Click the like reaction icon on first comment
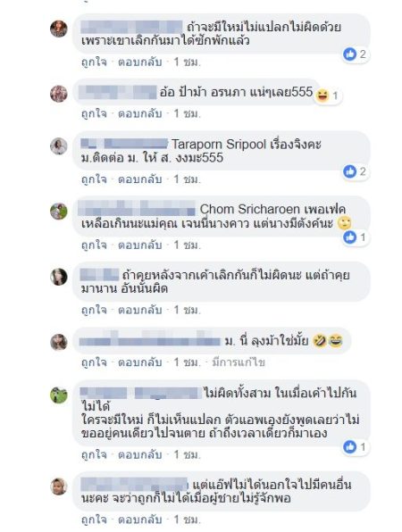This screenshot has height=532, width=402. click(x=349, y=54)
